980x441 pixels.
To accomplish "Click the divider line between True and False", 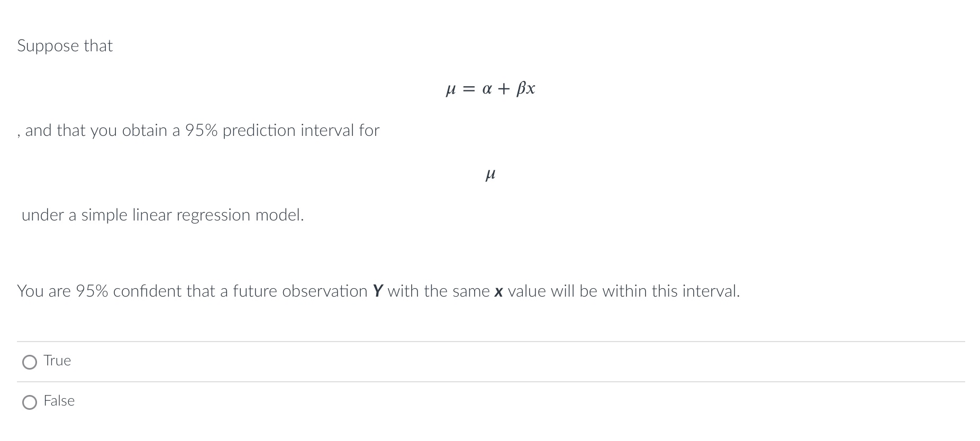I will 490,381.
